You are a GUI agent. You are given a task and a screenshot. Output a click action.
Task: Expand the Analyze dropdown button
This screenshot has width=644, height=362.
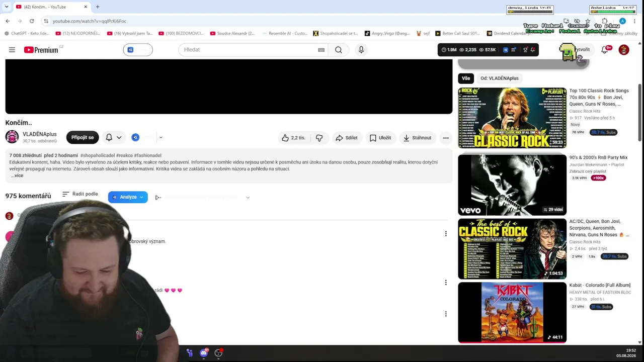tap(128, 197)
